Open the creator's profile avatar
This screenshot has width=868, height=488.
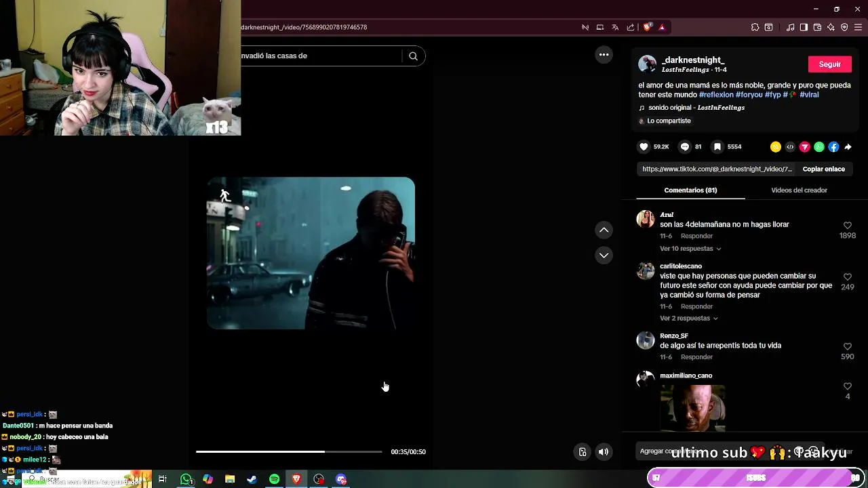(647, 64)
